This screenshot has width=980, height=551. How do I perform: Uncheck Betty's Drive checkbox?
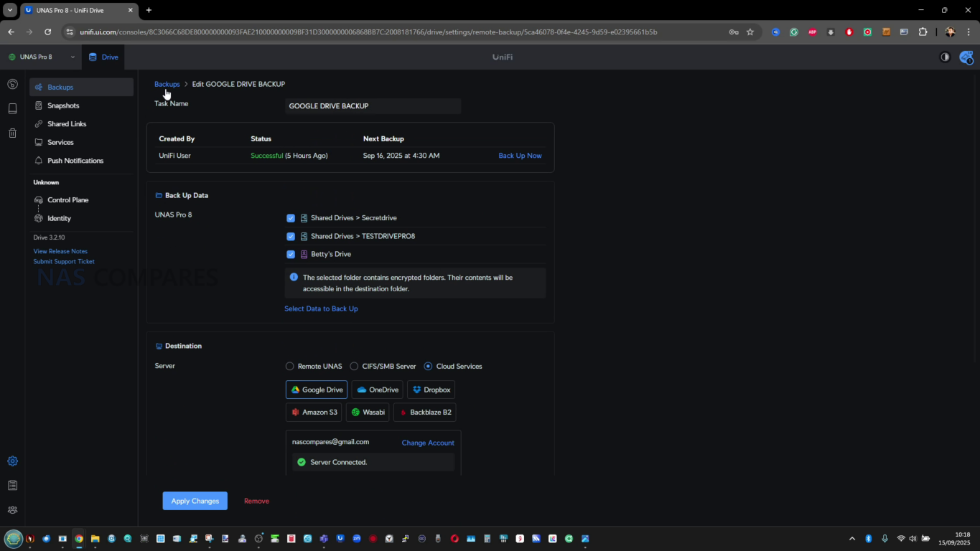tap(291, 254)
